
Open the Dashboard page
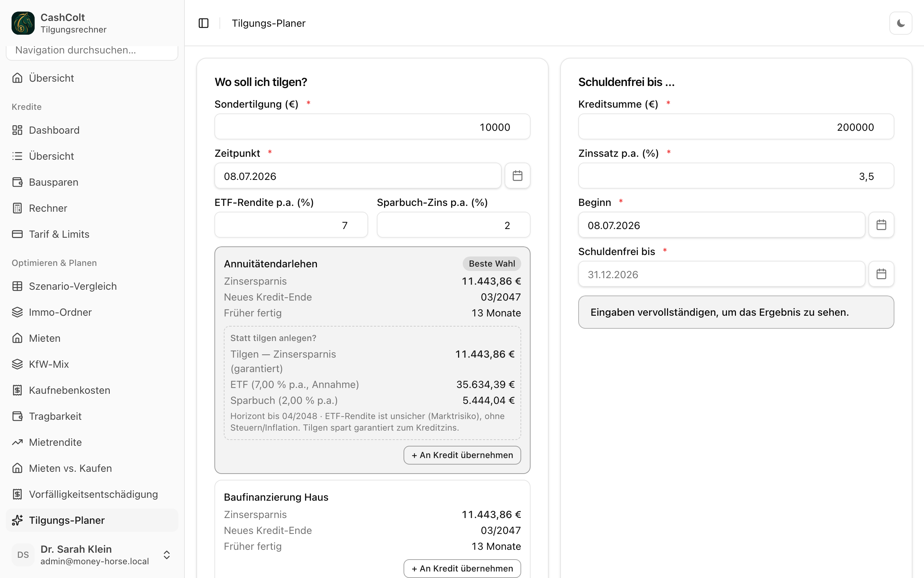tap(92, 130)
